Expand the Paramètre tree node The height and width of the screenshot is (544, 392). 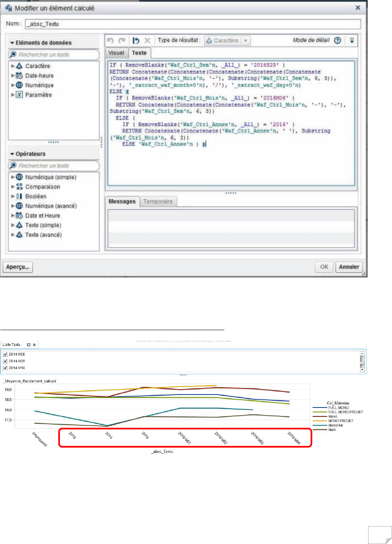(x=13, y=95)
